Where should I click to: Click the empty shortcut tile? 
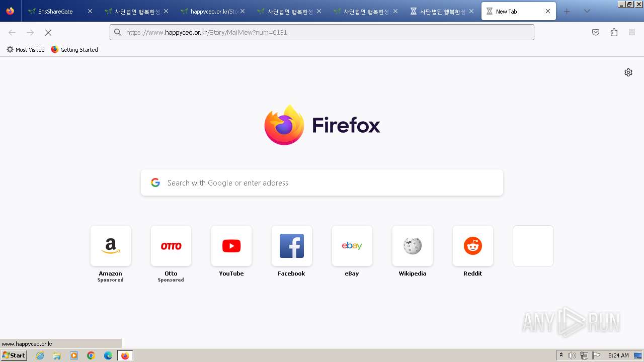533,246
